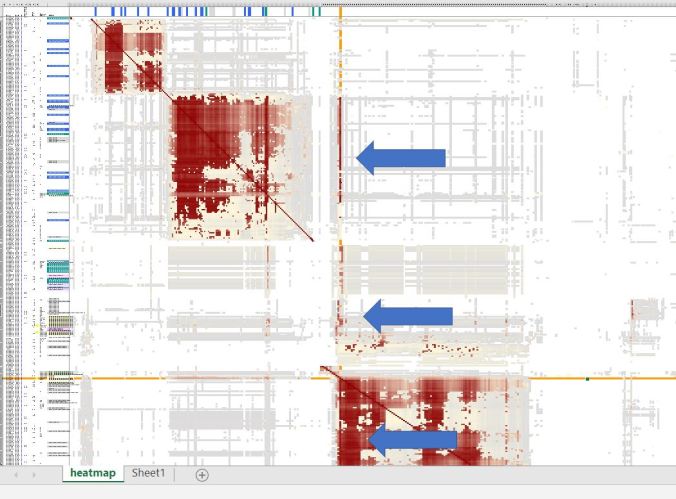Click the small red cluster at the top-left

(x=127, y=57)
